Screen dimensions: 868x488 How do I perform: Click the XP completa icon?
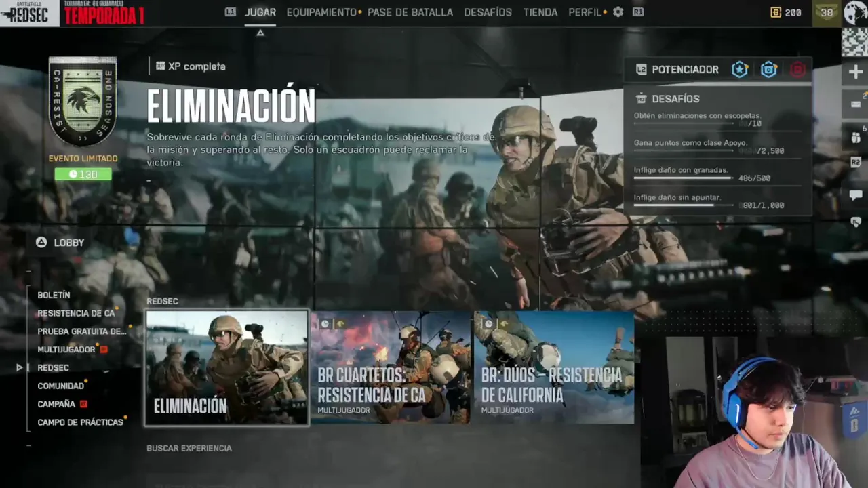[x=160, y=66]
